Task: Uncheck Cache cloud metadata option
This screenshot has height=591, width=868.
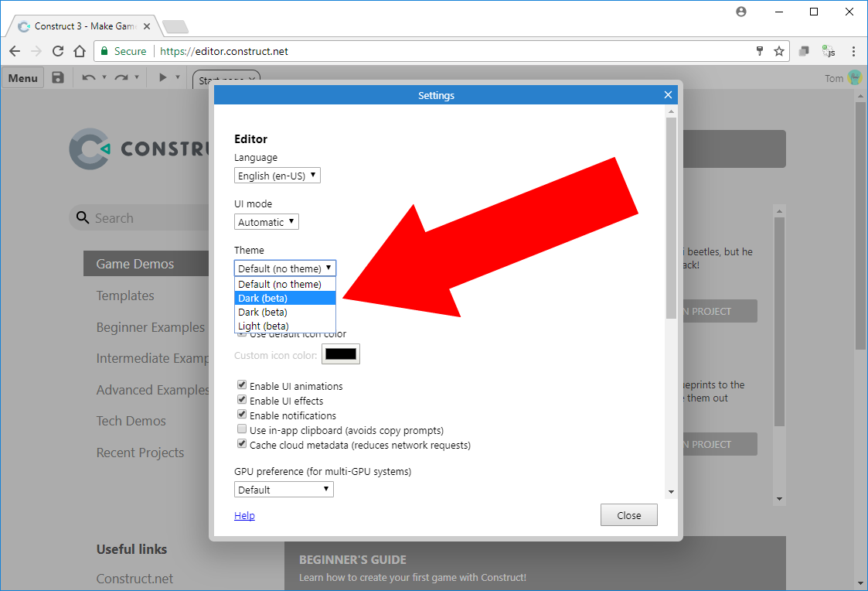Action: [x=242, y=444]
